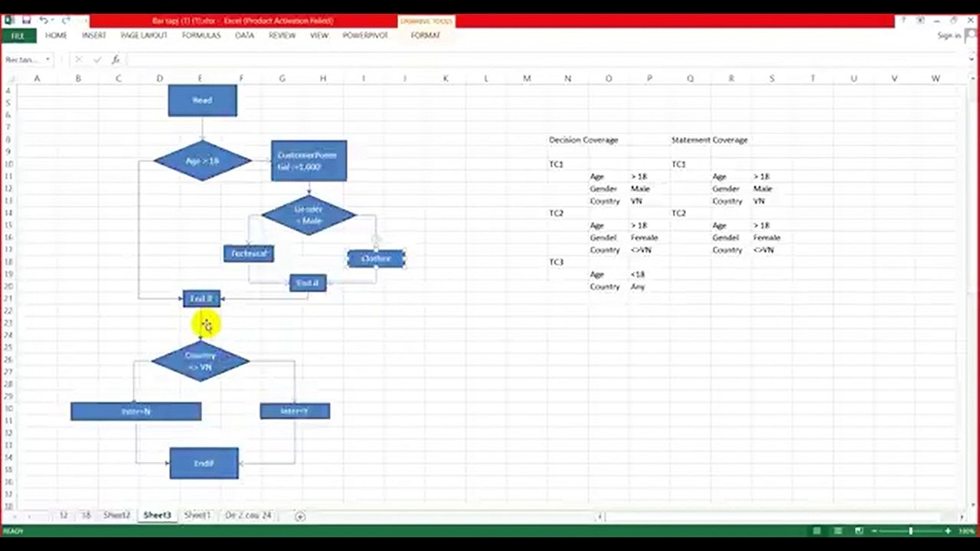Open the REVIEW ribbon tab
This screenshot has height=551, width=980.
point(283,36)
